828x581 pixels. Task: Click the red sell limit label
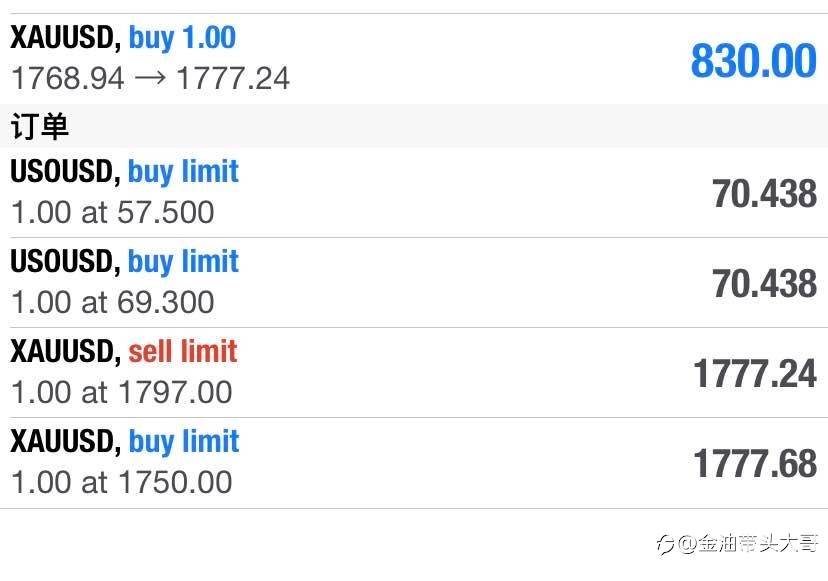[183, 351]
